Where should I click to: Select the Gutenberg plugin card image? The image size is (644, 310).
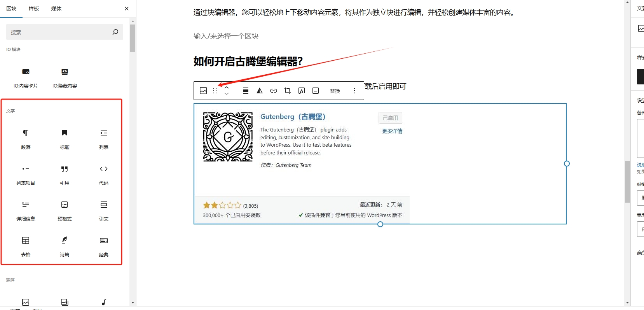pyautogui.click(x=380, y=164)
